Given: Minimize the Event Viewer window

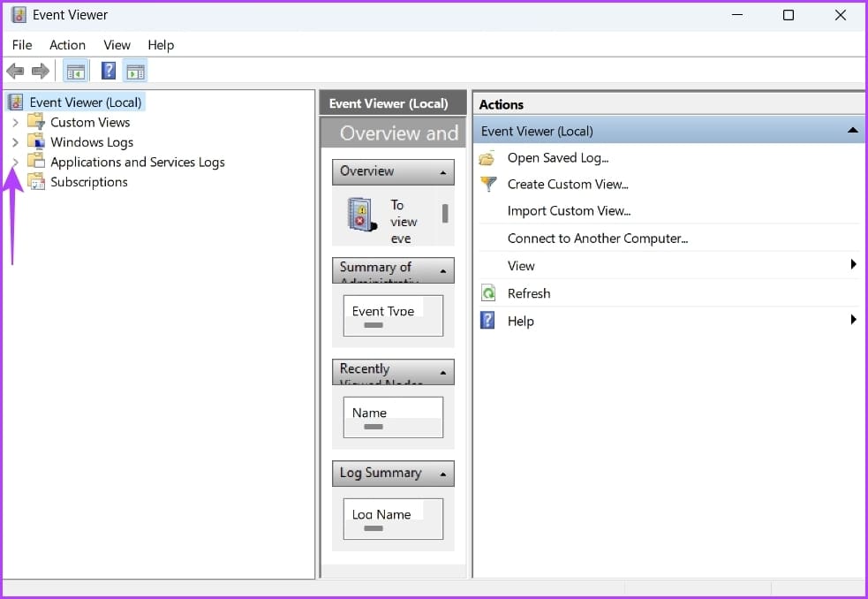Looking at the screenshot, I should pyautogui.click(x=736, y=15).
